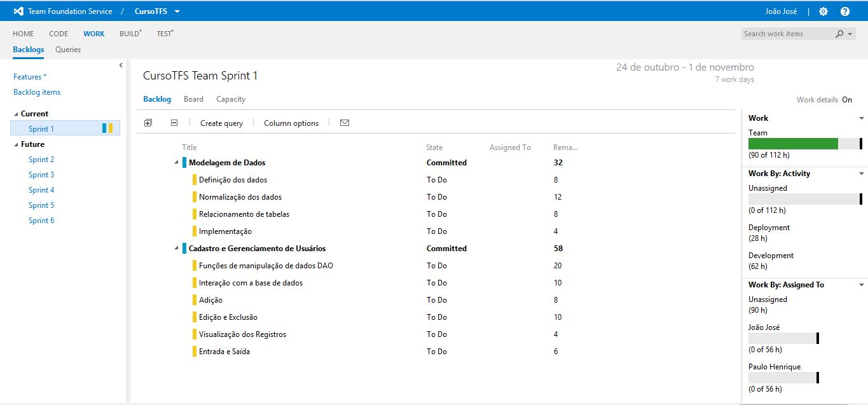The width and height of the screenshot is (868, 405).
Task: Select Sprint 4
Action: 41,190
